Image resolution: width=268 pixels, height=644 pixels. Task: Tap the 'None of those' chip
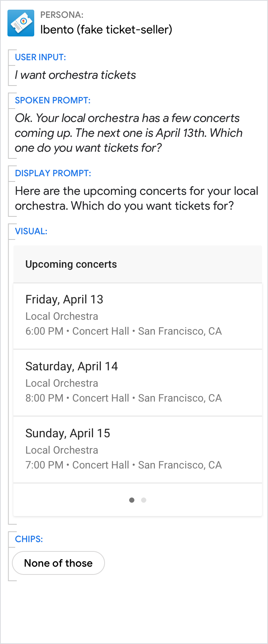click(58, 563)
